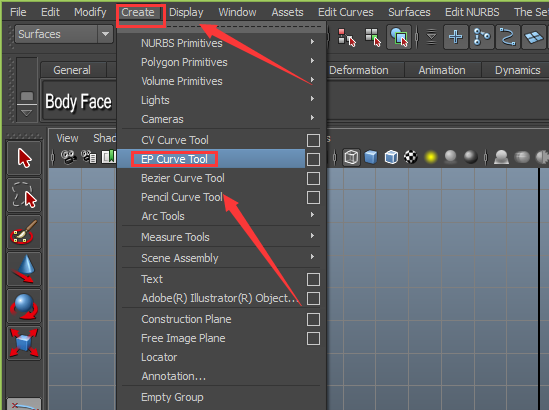
Task: Use all lights yellow sphere icon
Action: (431, 157)
